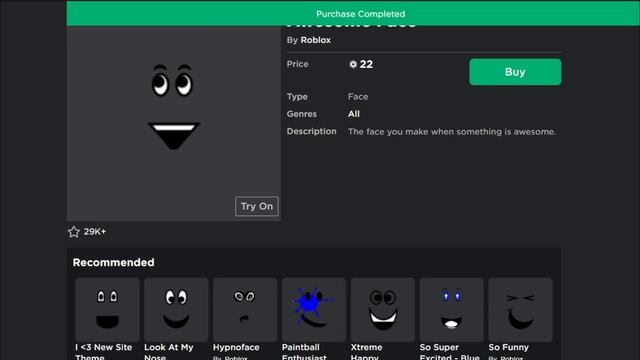
Task: Click the Xtreme Happy title link
Action: [x=367, y=352]
